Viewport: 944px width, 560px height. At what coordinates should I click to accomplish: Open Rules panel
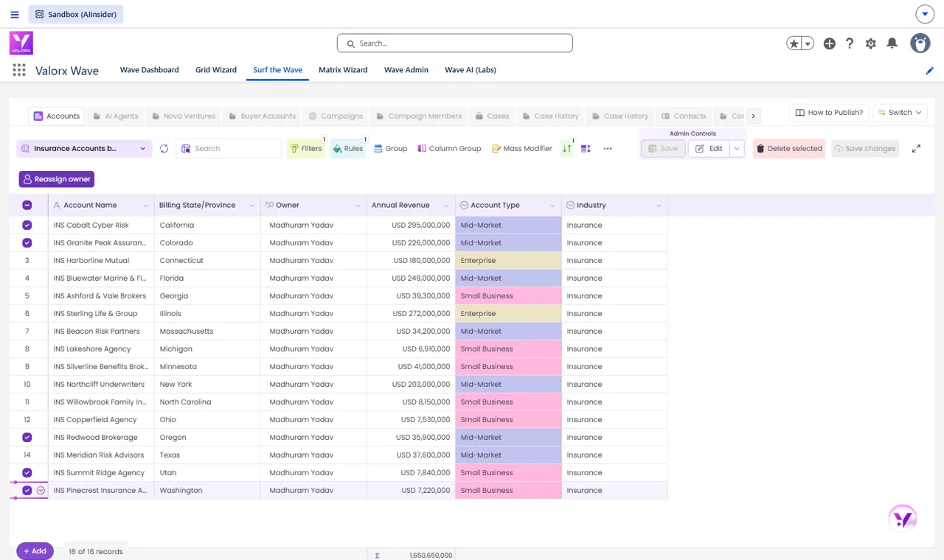tap(347, 148)
